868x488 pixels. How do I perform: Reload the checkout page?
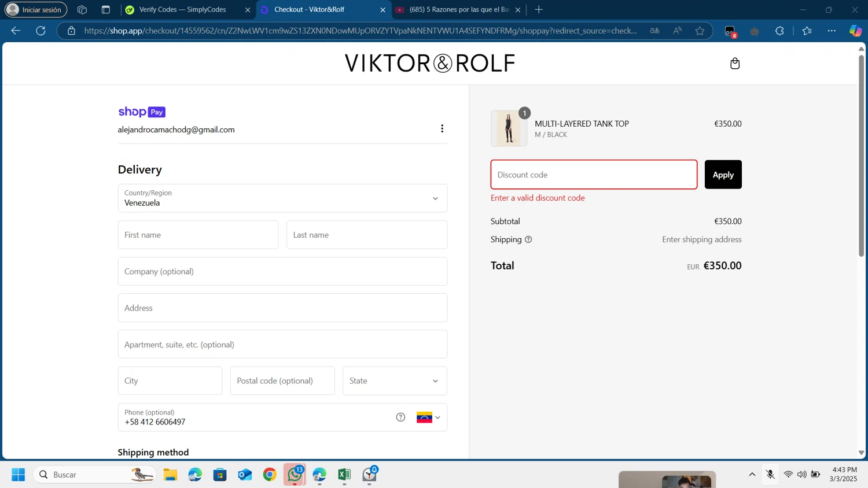click(41, 31)
